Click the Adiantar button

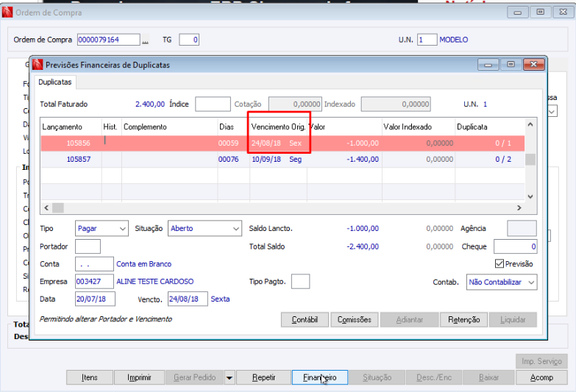click(410, 320)
